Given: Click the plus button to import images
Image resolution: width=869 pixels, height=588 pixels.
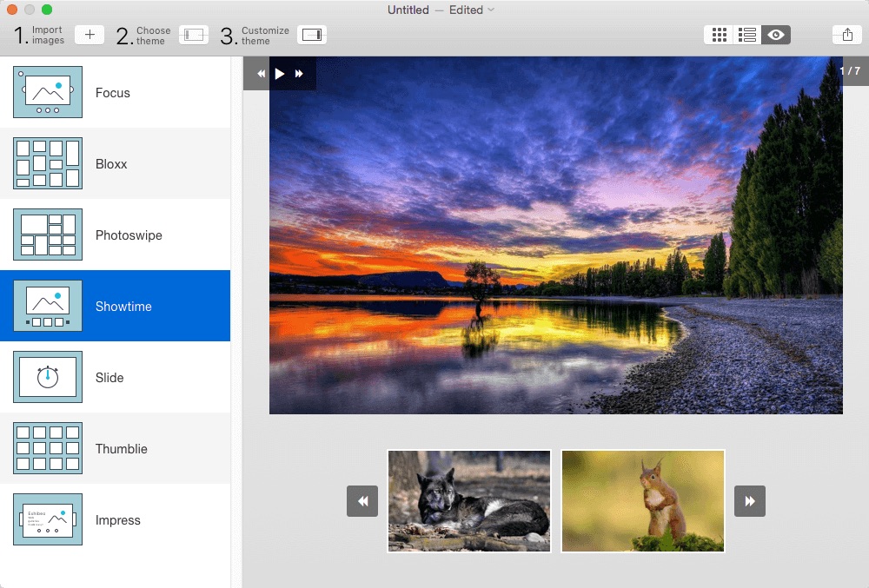Looking at the screenshot, I should (90, 35).
